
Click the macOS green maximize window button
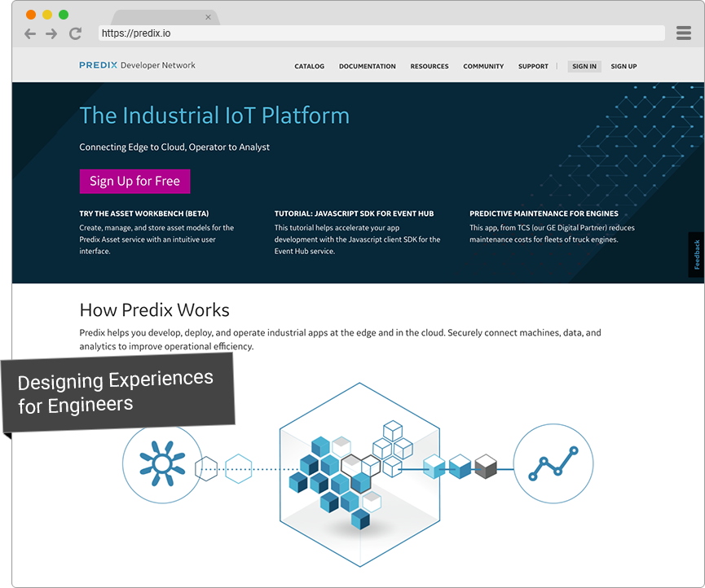click(x=64, y=15)
